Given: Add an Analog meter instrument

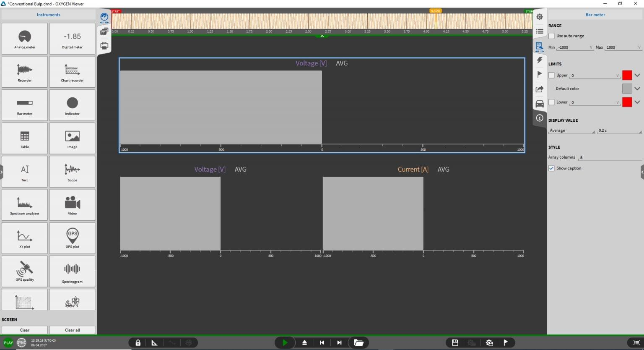Looking at the screenshot, I should pyautogui.click(x=25, y=39).
